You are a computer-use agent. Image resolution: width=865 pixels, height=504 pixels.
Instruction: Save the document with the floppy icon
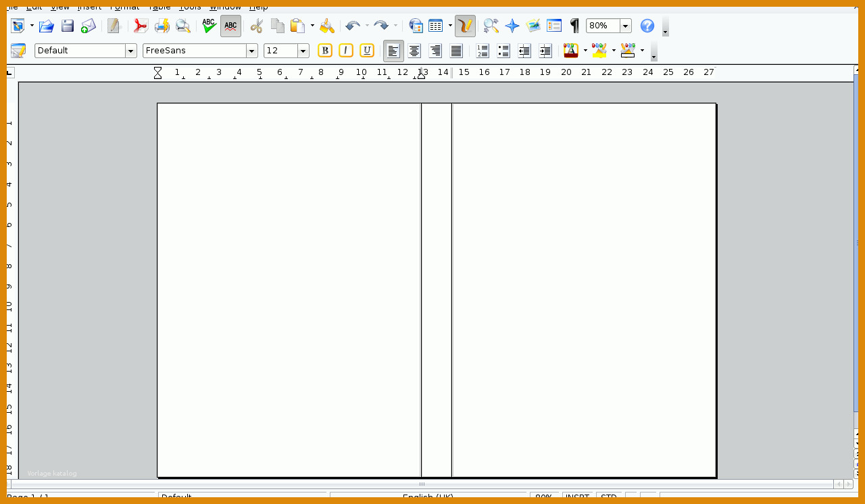[68, 26]
